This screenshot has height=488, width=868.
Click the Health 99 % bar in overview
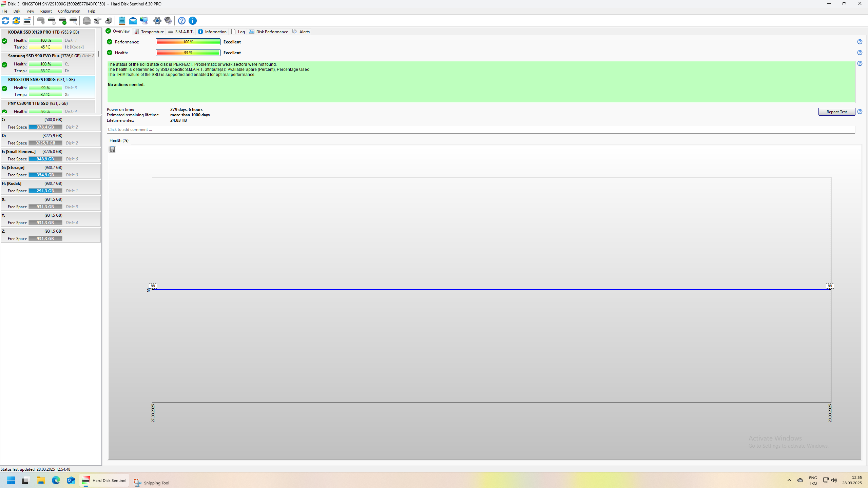point(188,53)
